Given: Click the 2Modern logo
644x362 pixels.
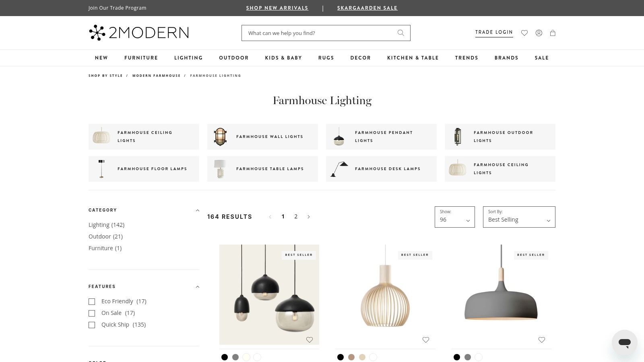Looking at the screenshot, I should (x=139, y=33).
